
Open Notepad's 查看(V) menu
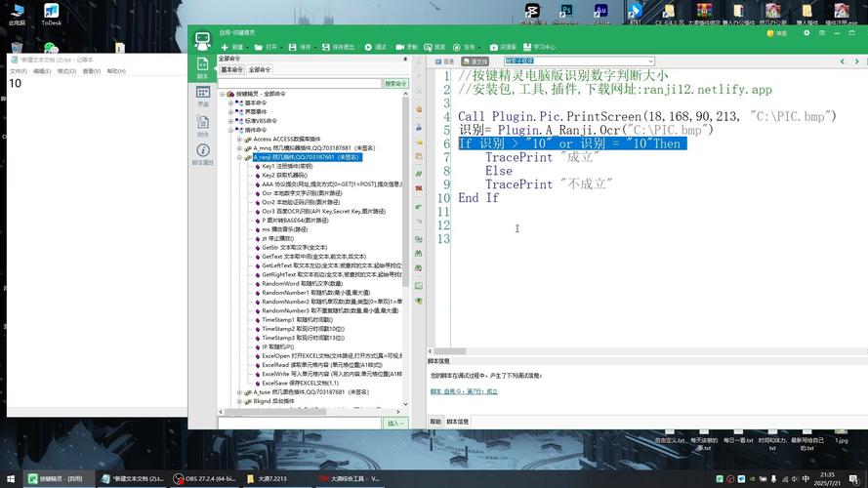92,71
